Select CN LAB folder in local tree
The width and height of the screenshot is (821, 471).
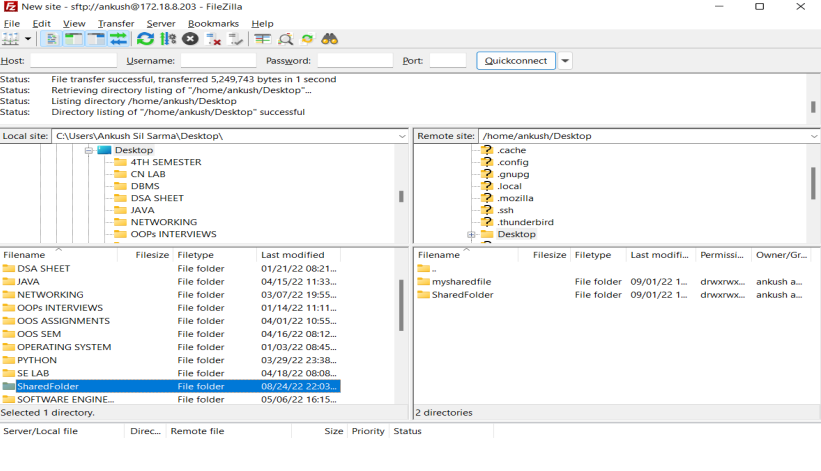coord(148,174)
